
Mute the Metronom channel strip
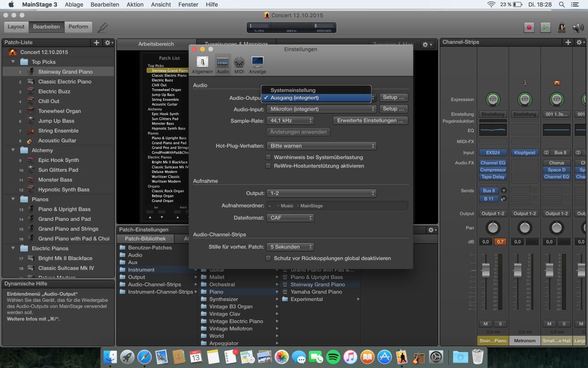click(517, 324)
